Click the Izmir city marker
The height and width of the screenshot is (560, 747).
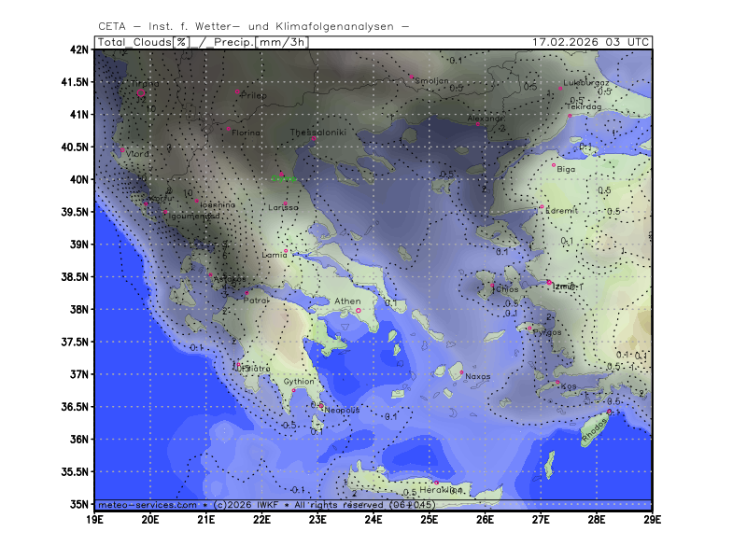[549, 283]
